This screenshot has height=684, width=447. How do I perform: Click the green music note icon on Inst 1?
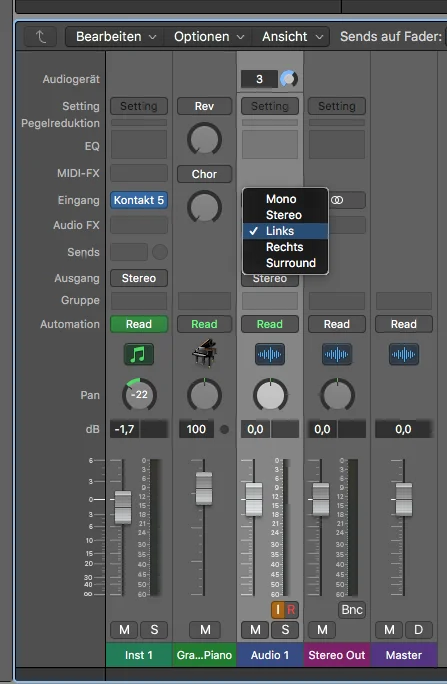(139, 354)
